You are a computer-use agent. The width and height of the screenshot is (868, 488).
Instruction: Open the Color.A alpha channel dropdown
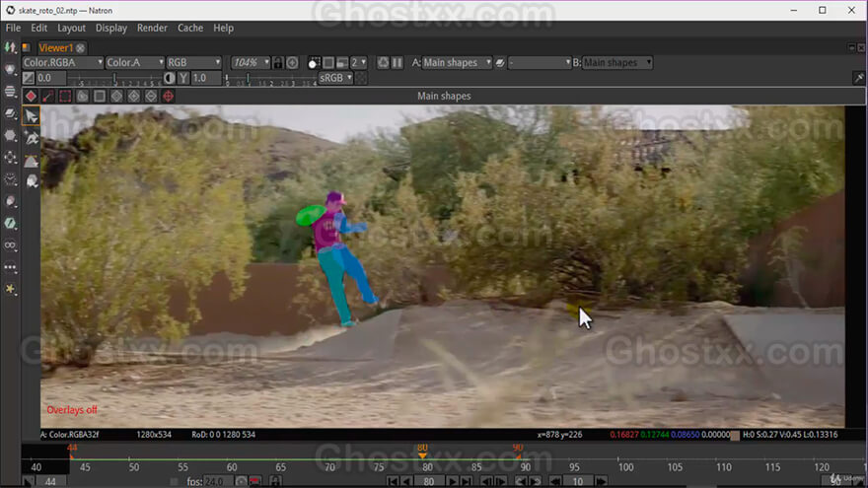pos(135,62)
